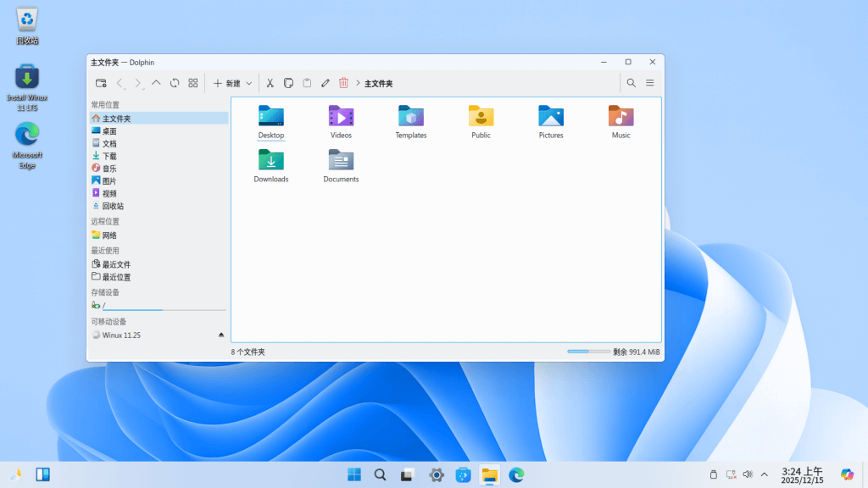Click the 新建 create button
This screenshot has height=488, width=868.
(x=226, y=84)
